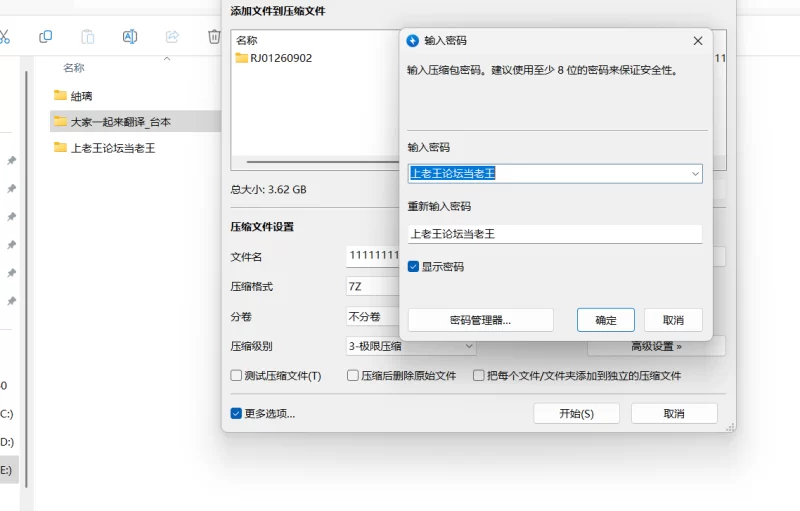Screen dimensions: 800x511
Task: Check 压缩后删除原始文件 option
Action: click(x=353, y=376)
